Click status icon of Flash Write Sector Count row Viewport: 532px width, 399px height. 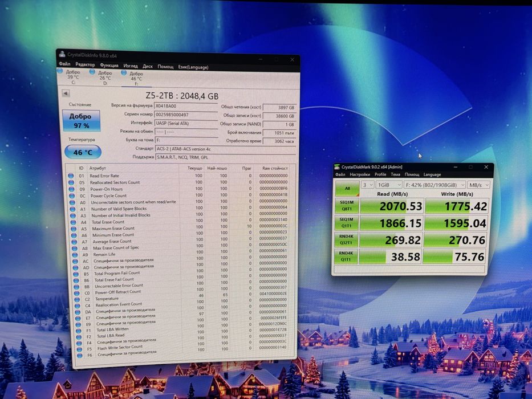pos(79,349)
